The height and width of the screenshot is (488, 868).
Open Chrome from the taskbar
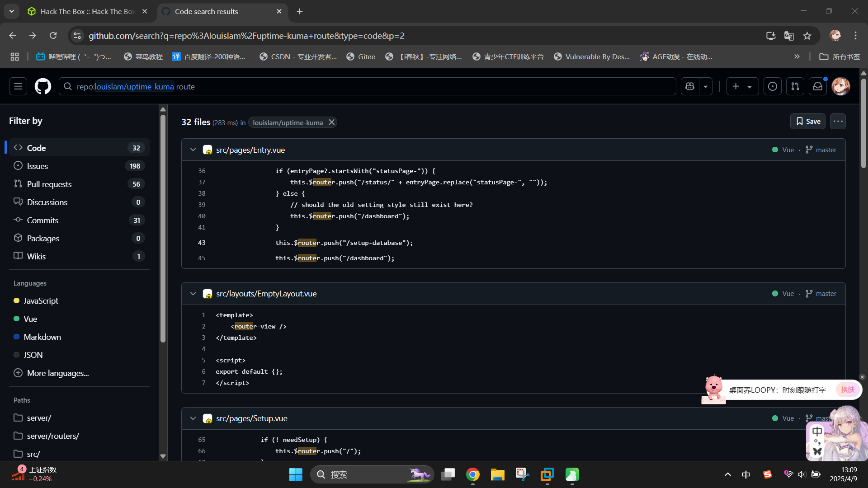coord(473,474)
